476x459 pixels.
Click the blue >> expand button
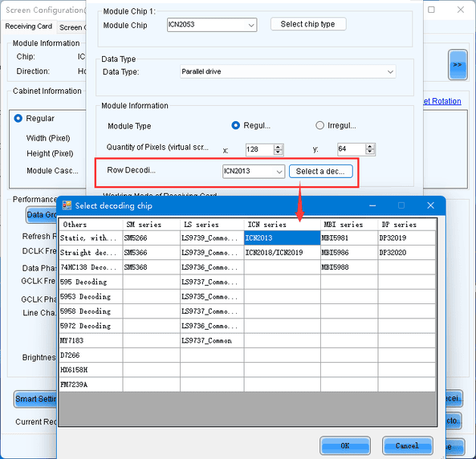458,65
